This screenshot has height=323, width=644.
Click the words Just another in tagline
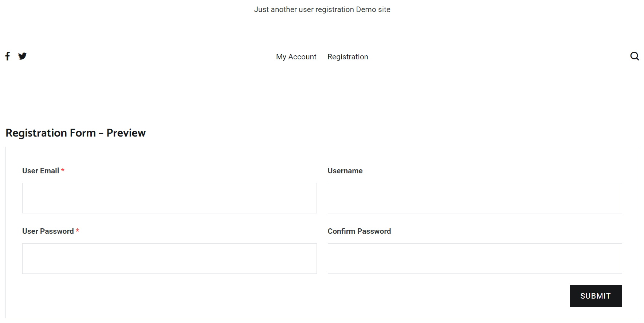(x=275, y=9)
